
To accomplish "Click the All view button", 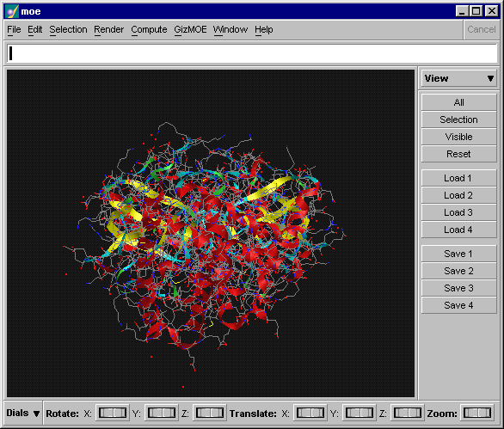I will coord(458,102).
